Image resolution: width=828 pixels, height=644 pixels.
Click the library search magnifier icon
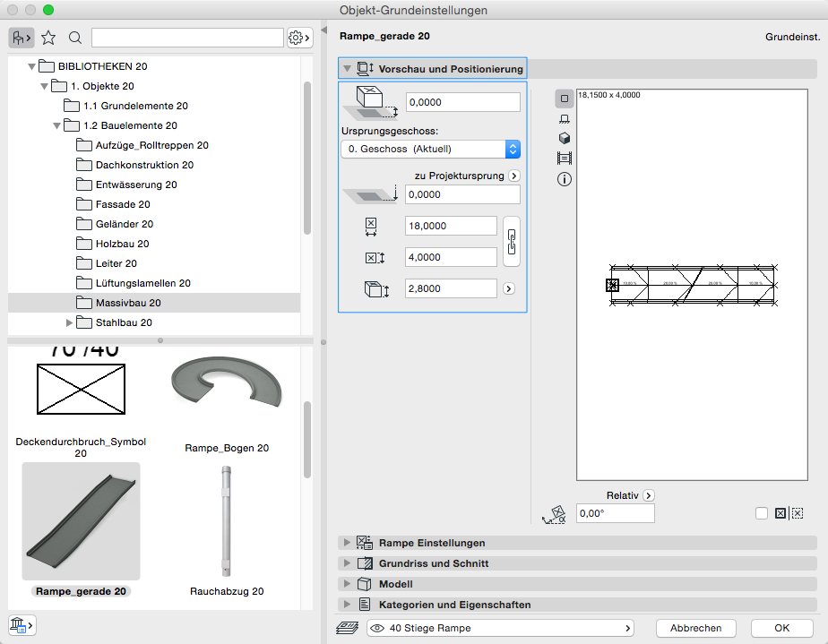[75, 38]
